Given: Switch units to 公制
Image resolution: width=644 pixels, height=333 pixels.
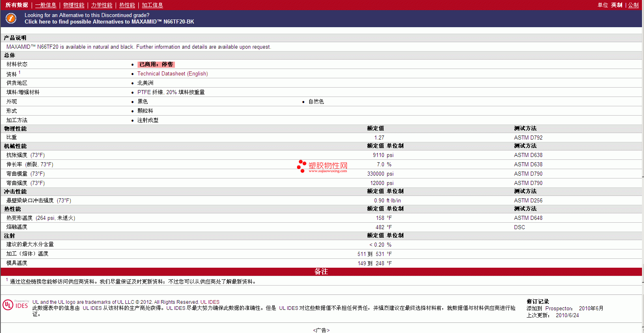Looking at the screenshot, I should coord(633,5).
